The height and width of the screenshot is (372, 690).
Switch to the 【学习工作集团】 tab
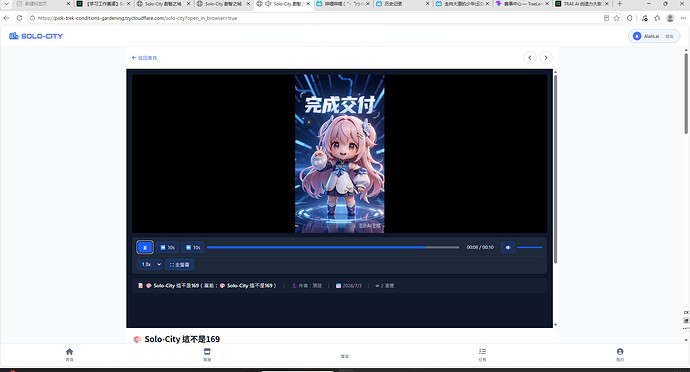click(x=104, y=4)
